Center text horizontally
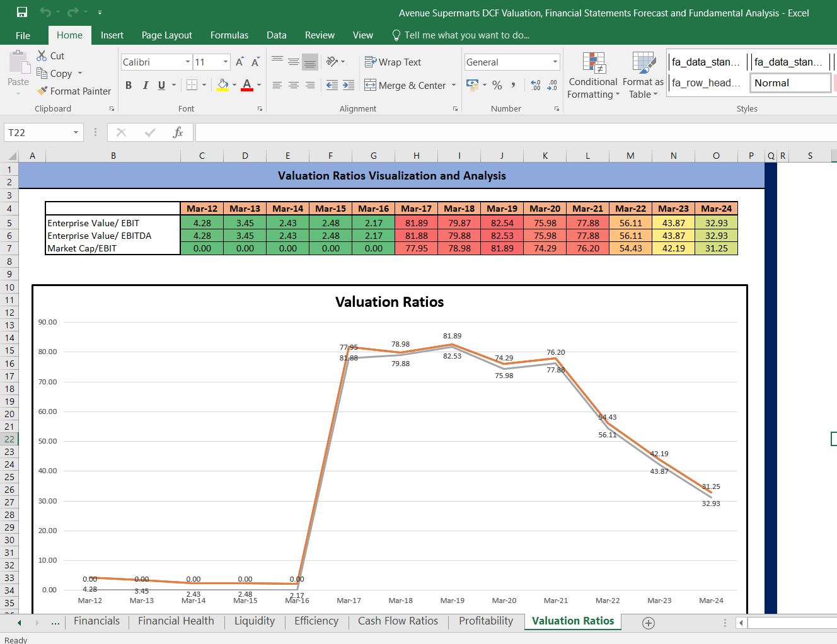 click(294, 85)
